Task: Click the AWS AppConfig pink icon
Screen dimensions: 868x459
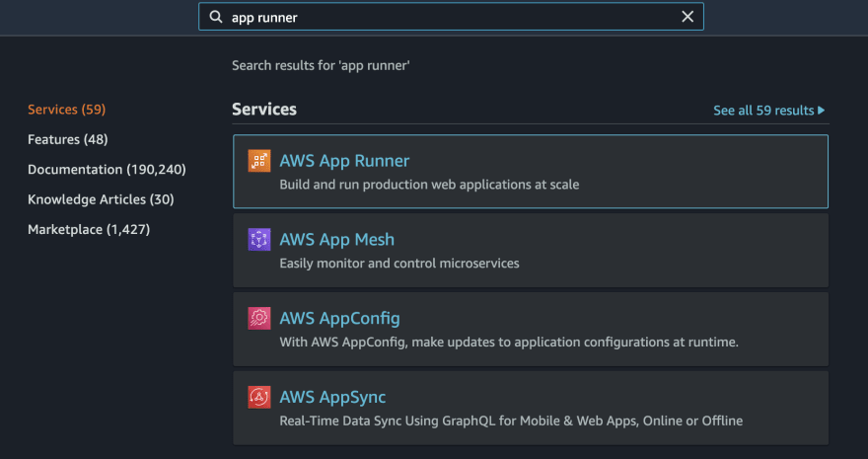Action: (259, 319)
